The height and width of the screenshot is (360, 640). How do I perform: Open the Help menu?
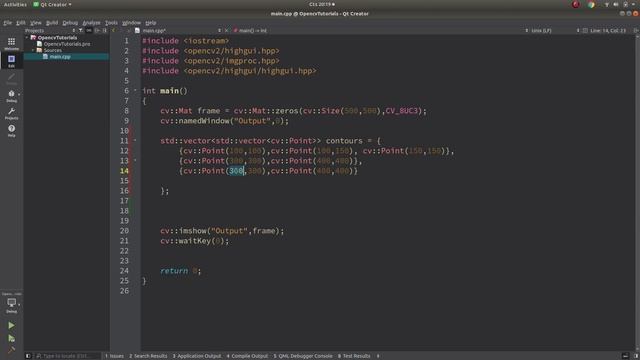151,22
